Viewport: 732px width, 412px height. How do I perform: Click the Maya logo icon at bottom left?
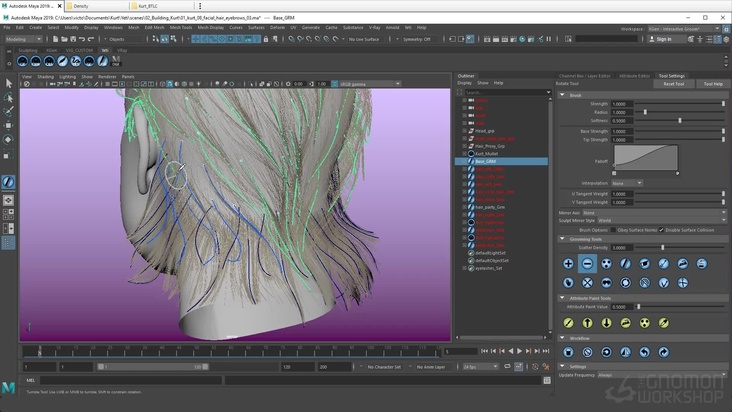(9, 387)
